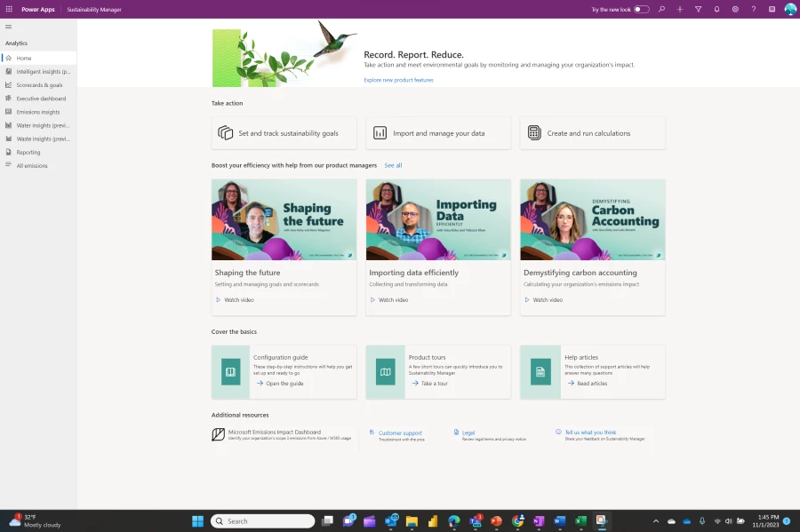Show hidden icons in the Windows system tray
800x532 pixels.
pyautogui.click(x=656, y=521)
